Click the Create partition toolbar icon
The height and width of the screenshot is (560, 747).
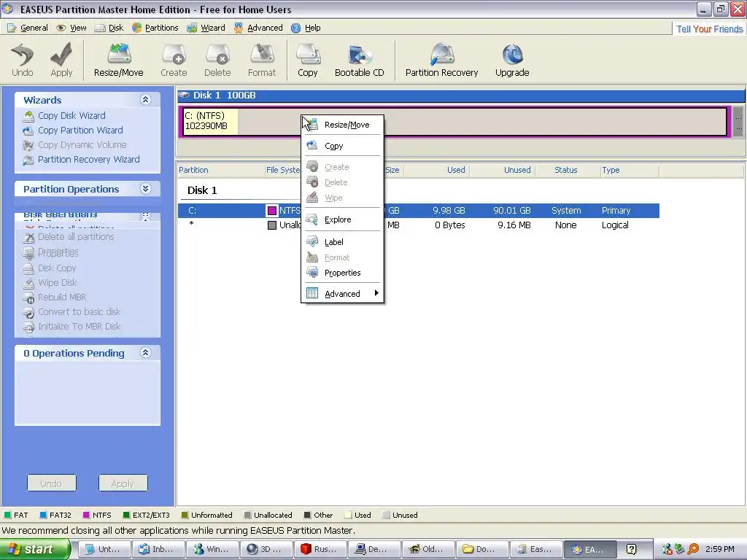point(174,60)
